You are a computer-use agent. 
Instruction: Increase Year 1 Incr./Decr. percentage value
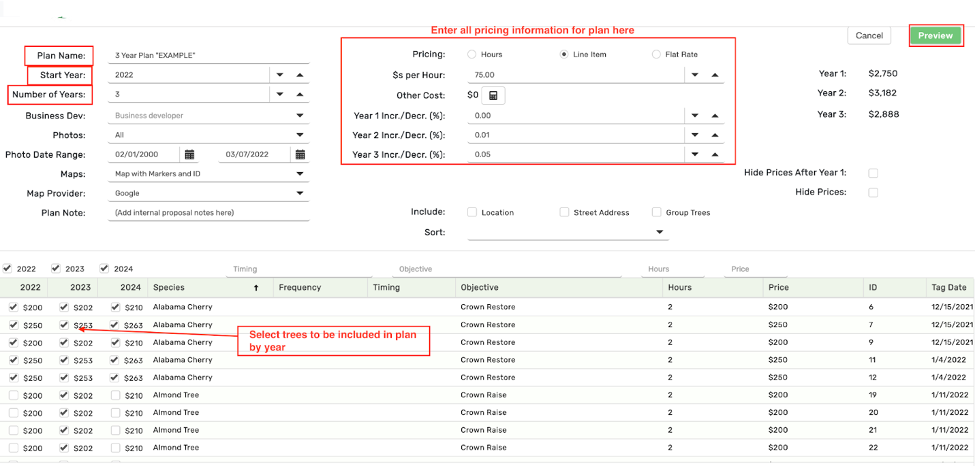(714, 115)
